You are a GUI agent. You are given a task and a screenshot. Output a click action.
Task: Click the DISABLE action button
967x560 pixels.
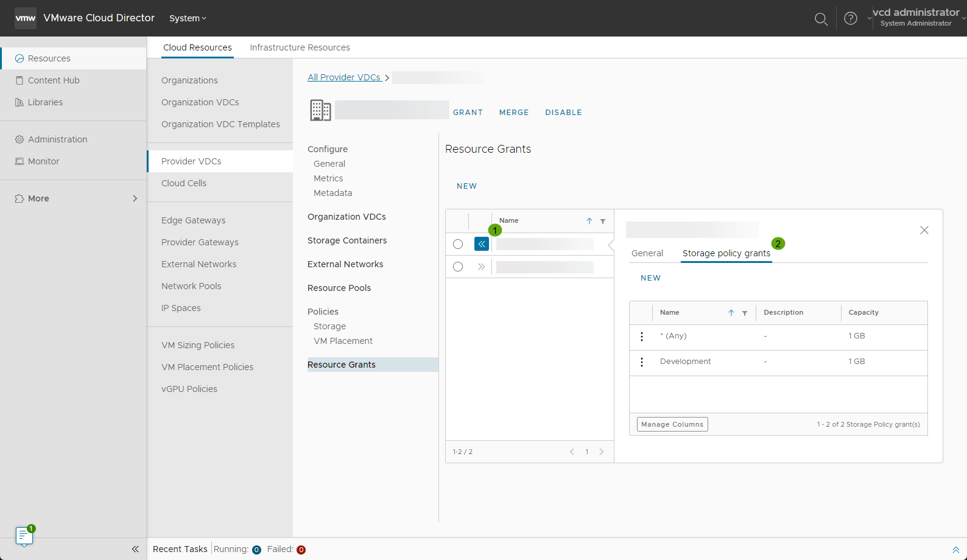563,113
